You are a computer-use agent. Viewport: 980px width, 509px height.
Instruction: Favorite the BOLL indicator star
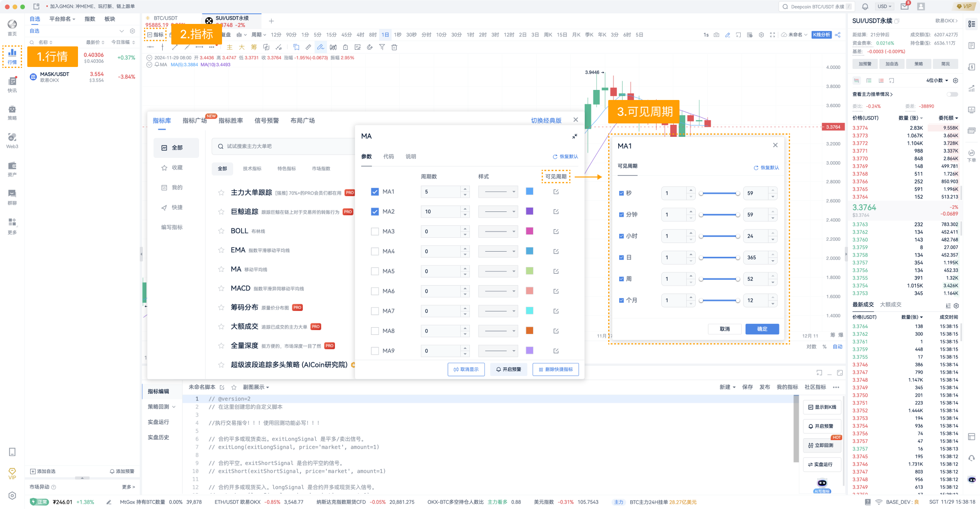tap(221, 231)
